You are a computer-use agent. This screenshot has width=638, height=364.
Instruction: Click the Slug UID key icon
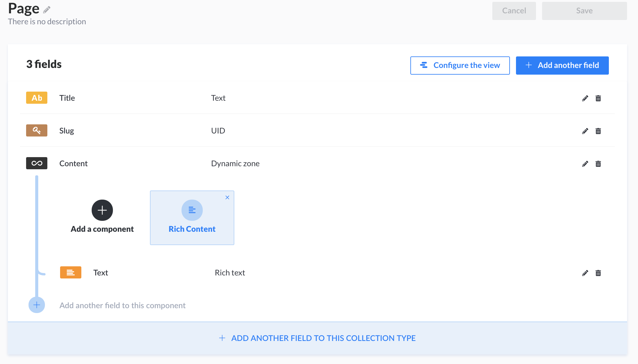pos(37,130)
